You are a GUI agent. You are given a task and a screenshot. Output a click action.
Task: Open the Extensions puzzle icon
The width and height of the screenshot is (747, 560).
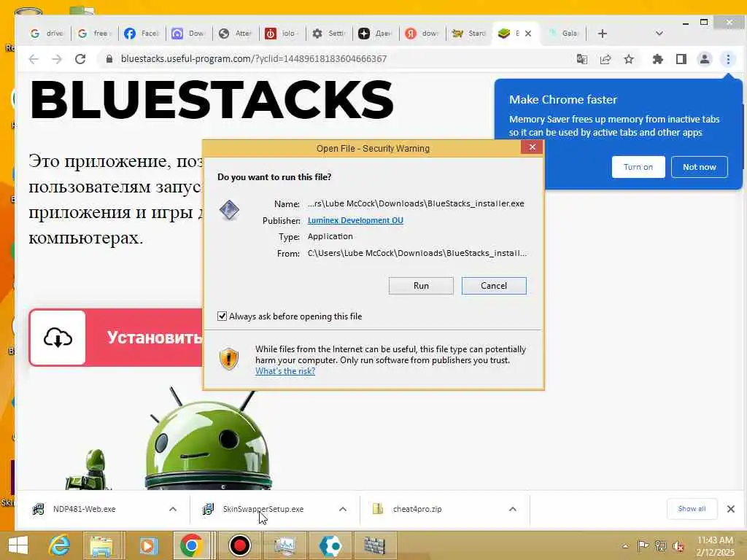[657, 59]
